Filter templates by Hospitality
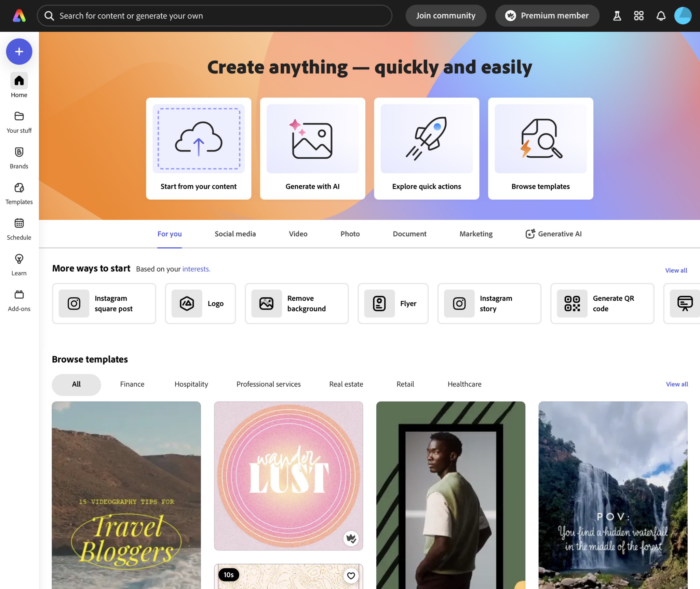Image resolution: width=700 pixels, height=589 pixels. (x=191, y=384)
